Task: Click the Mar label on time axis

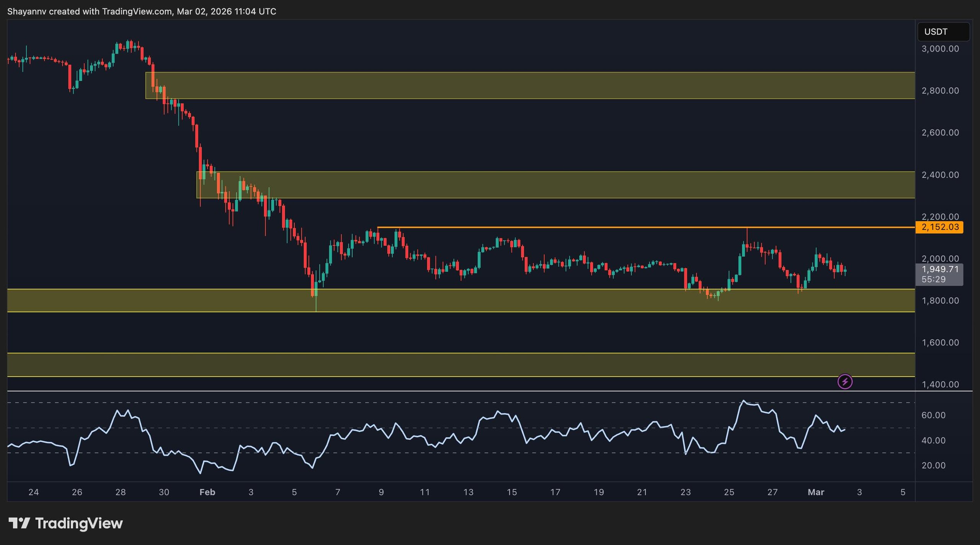Action: click(815, 492)
